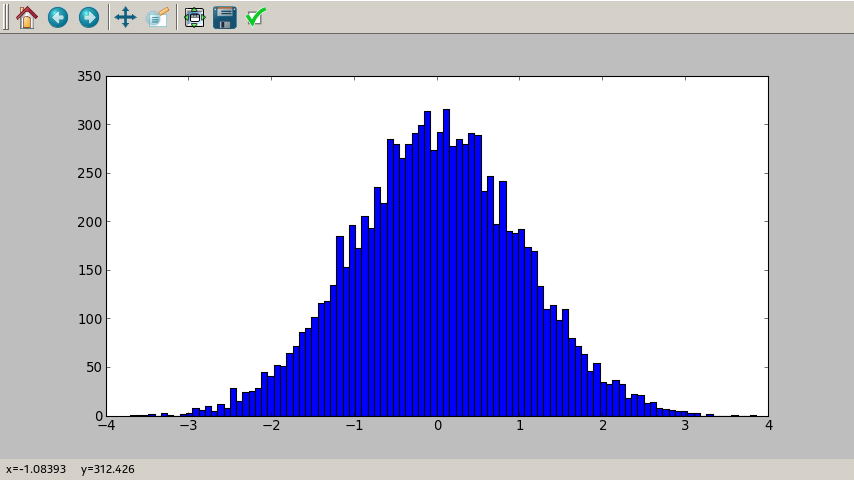This screenshot has width=854, height=480.
Task: Click the x=-1.08393 coordinate readout
Action: pos(36,469)
